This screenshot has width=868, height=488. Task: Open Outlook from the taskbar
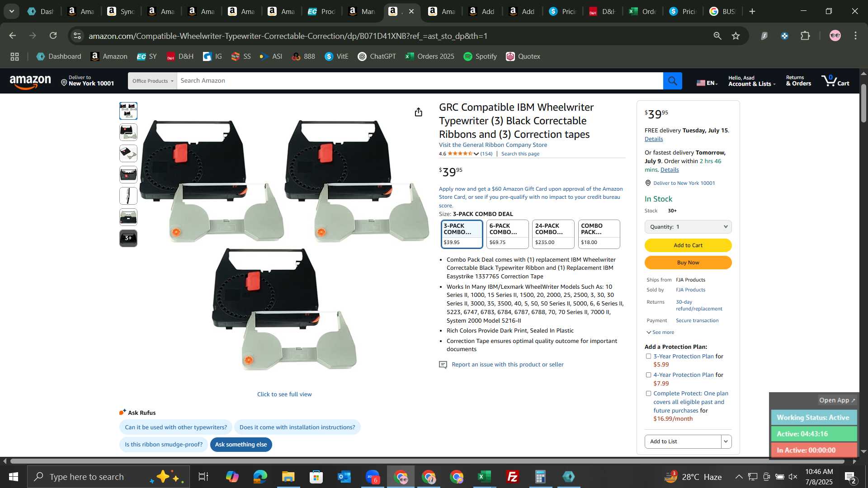[344, 477]
